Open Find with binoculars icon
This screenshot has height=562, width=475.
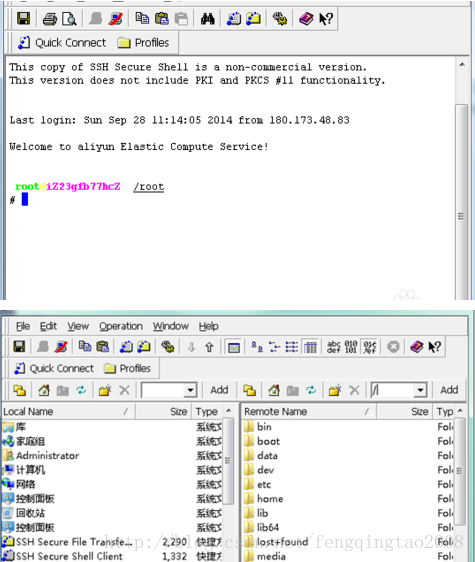pyautogui.click(x=208, y=19)
